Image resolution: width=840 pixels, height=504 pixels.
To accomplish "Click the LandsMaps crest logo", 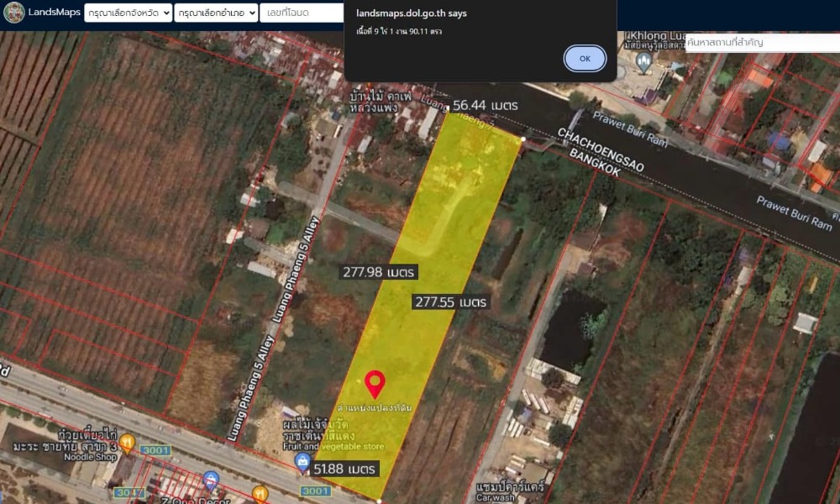I will 14,13.
